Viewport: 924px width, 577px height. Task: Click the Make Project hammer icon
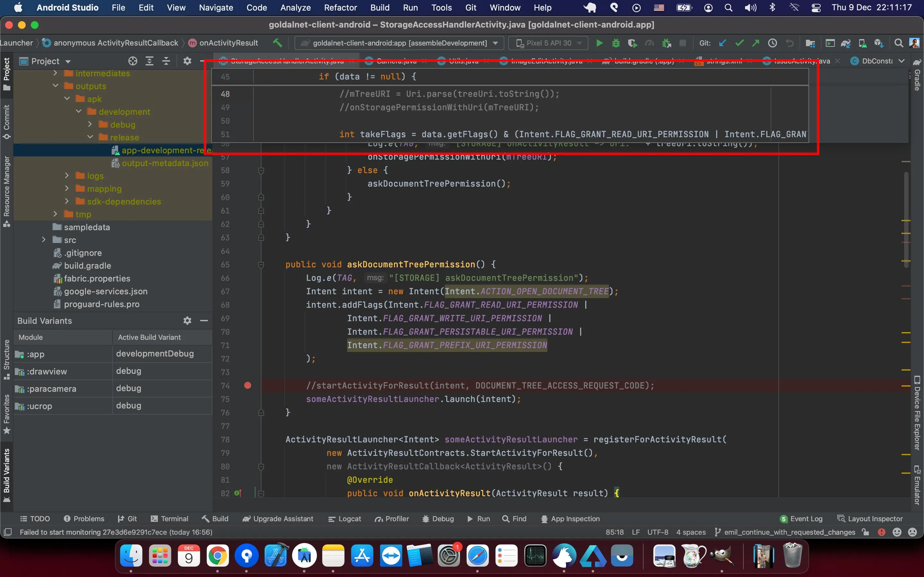278,43
